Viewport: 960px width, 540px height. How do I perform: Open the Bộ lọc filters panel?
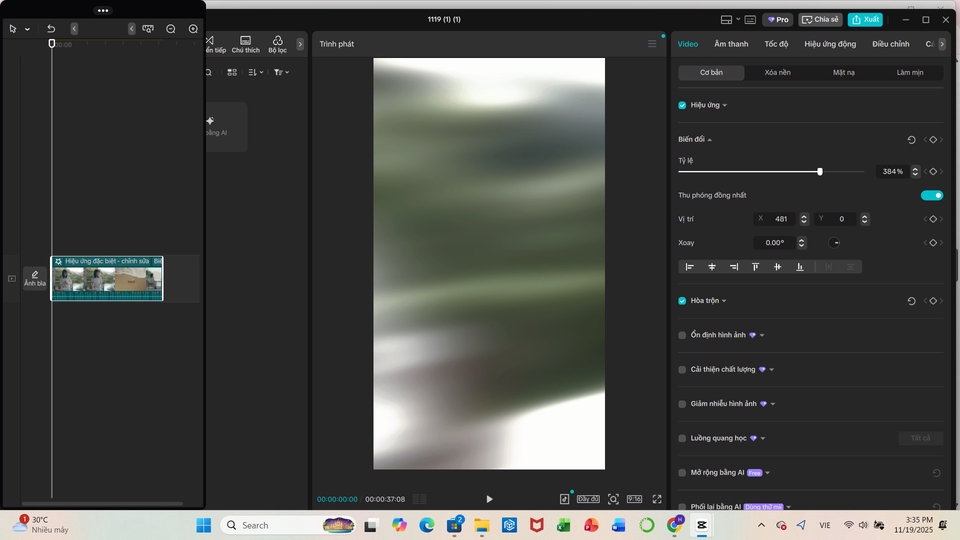pos(277,44)
